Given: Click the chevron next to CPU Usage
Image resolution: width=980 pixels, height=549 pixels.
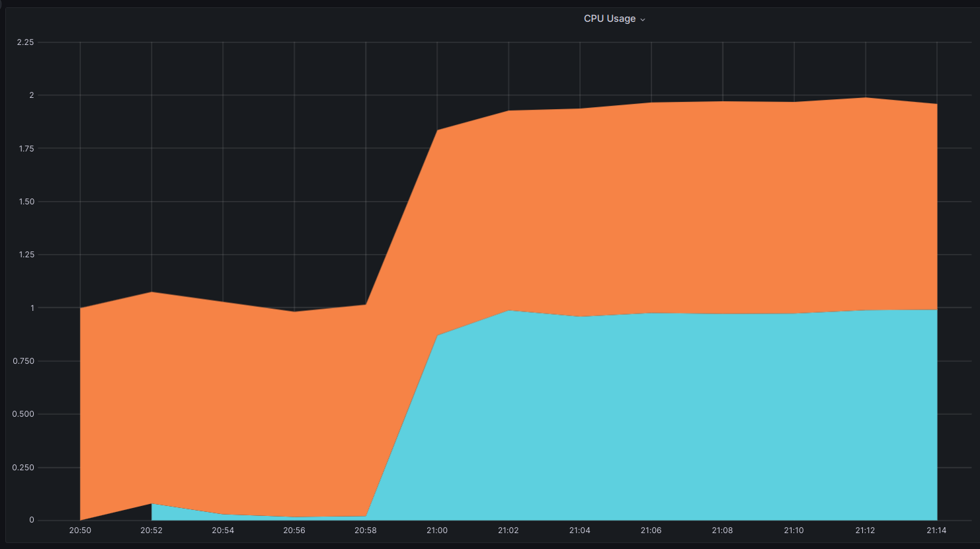Looking at the screenshot, I should coord(643,20).
